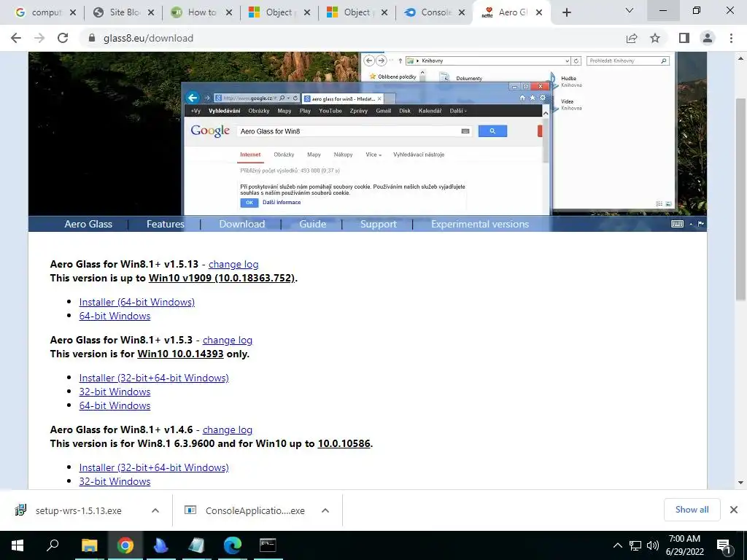Viewport: 747px width, 560px height.
Task: Open tab search chevron
Action: coord(630,10)
